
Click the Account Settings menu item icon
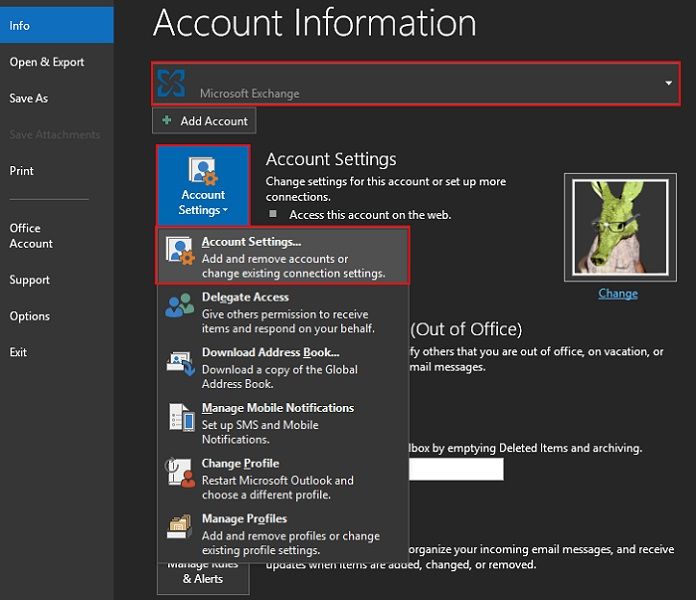(180, 251)
